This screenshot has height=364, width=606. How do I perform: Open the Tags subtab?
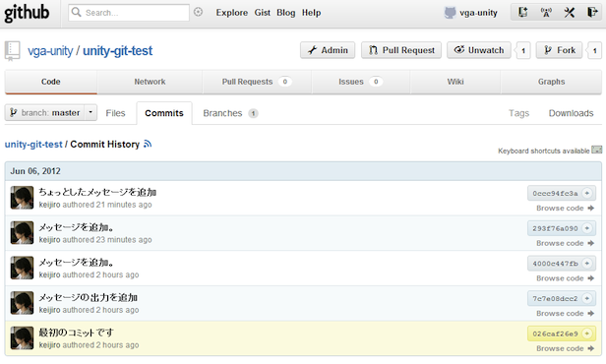pyautogui.click(x=518, y=113)
